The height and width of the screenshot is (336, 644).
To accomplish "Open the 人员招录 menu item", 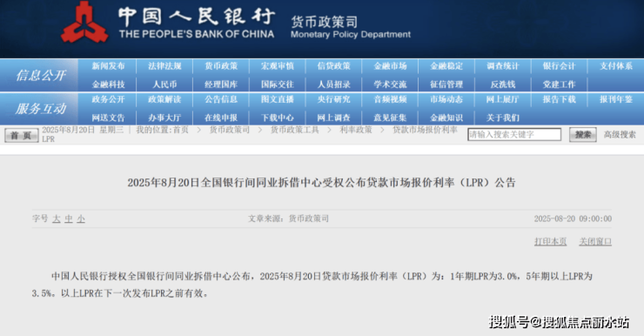I will pos(333,84).
